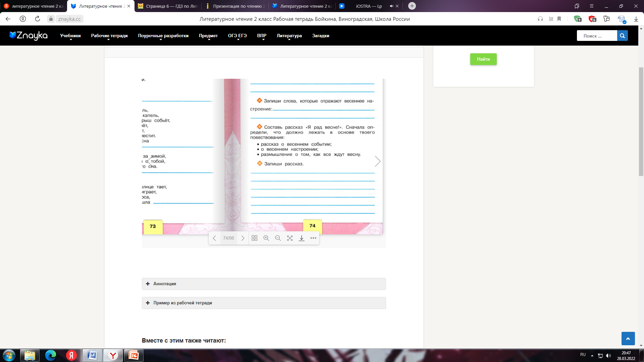Open a new browser tab

(x=412, y=6)
